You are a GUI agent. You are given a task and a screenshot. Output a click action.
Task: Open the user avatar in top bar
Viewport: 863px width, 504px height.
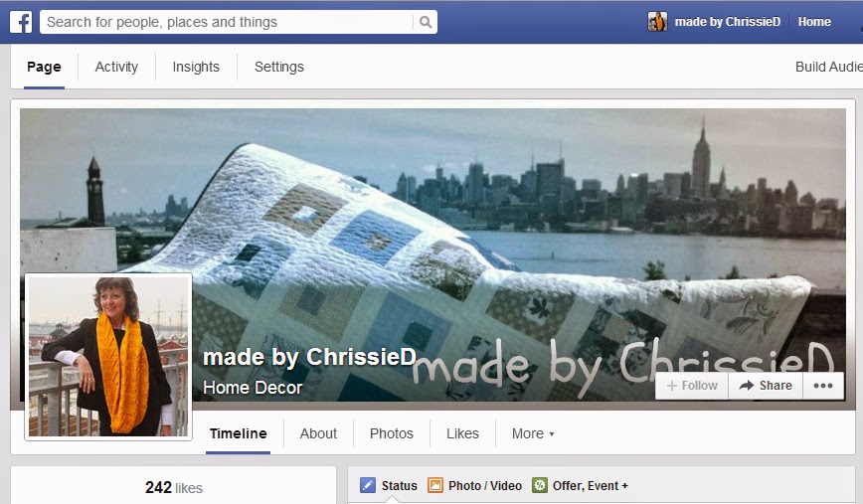point(657,22)
